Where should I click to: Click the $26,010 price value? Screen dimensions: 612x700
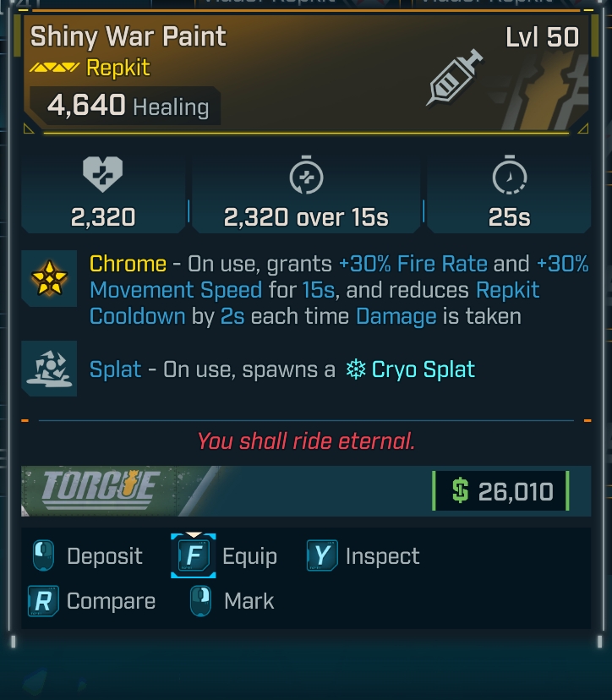(514, 490)
